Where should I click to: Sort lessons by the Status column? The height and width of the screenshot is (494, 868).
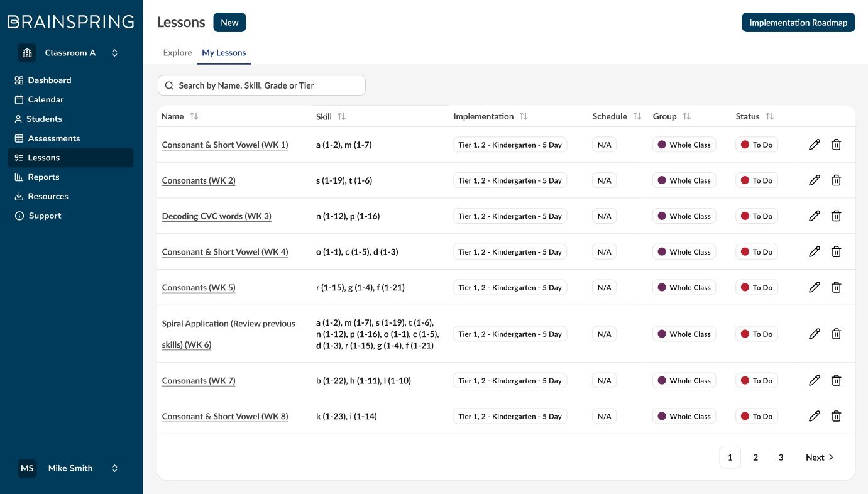(x=770, y=117)
